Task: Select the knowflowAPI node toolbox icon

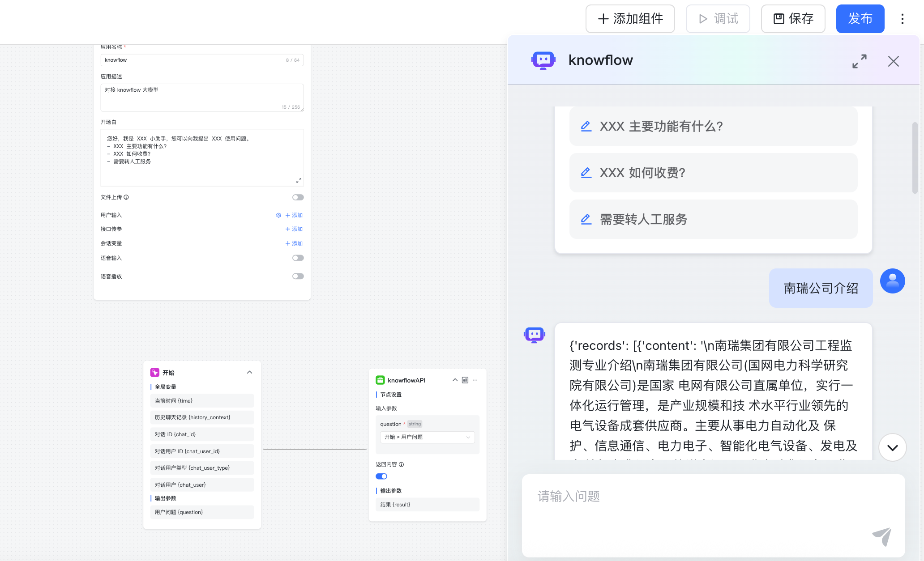Action: pos(381,380)
